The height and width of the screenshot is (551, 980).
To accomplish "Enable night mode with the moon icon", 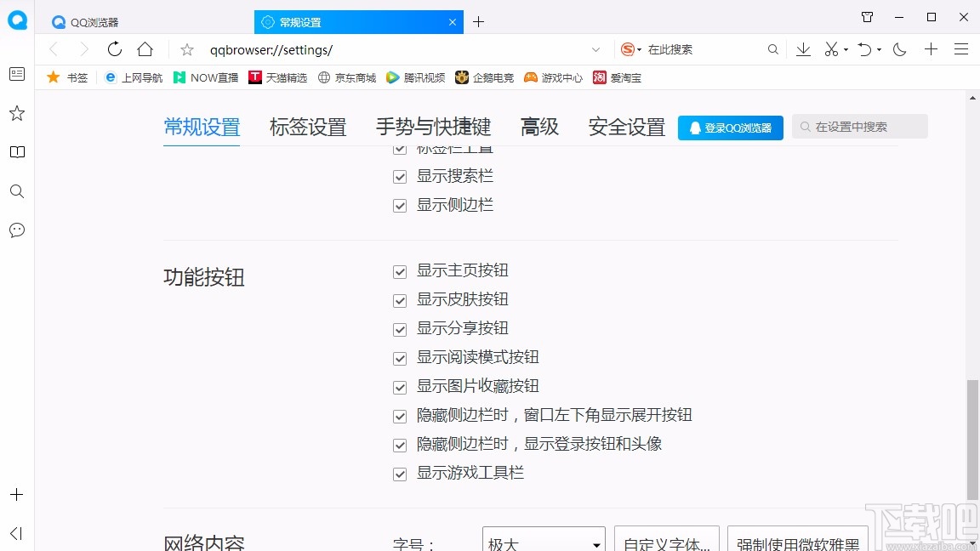I will click(x=899, y=49).
